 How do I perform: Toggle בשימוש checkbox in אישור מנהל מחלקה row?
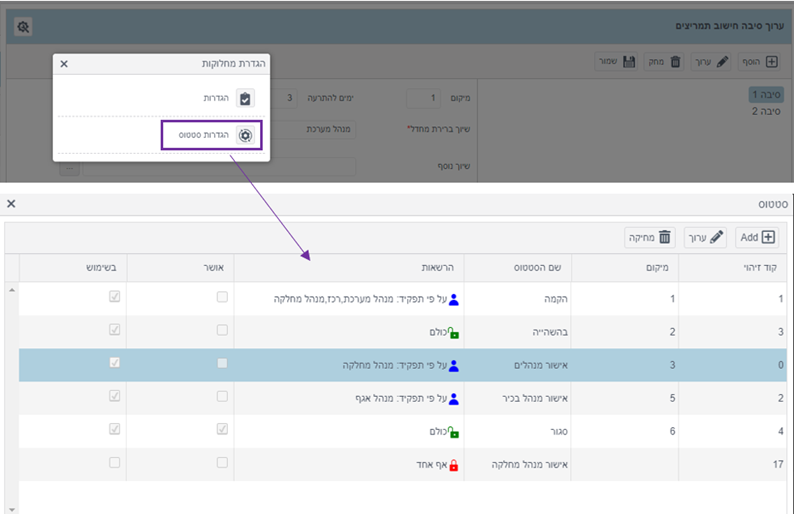click(114, 462)
